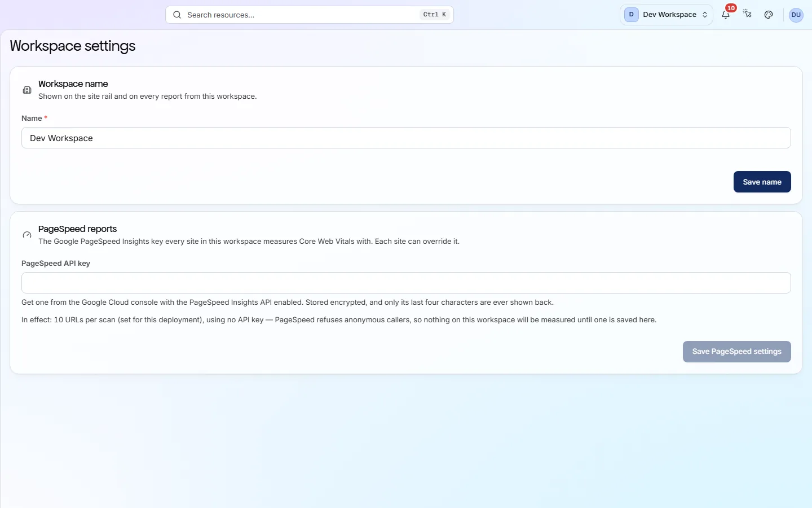
Task: Click the gauge icon beside PageSpeed reports
Action: (x=27, y=235)
